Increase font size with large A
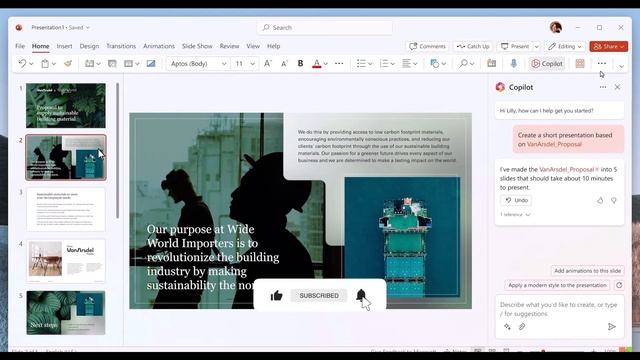This screenshot has height=360, width=640. tap(268, 64)
